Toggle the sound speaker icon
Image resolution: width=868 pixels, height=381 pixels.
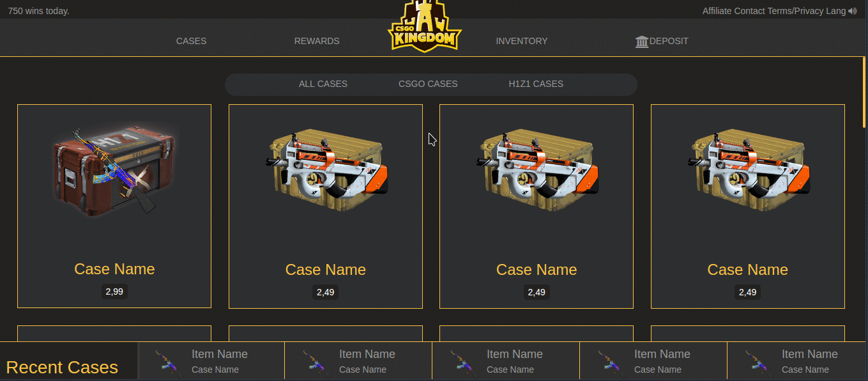853,11
